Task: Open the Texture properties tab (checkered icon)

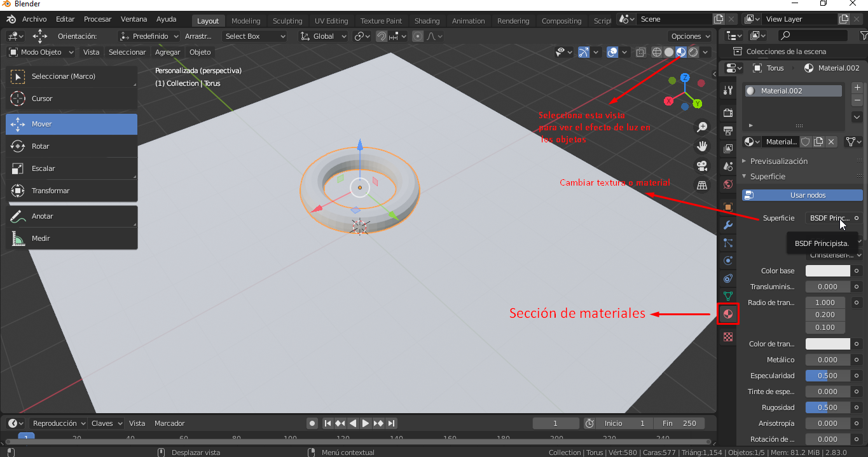Action: pyautogui.click(x=727, y=336)
